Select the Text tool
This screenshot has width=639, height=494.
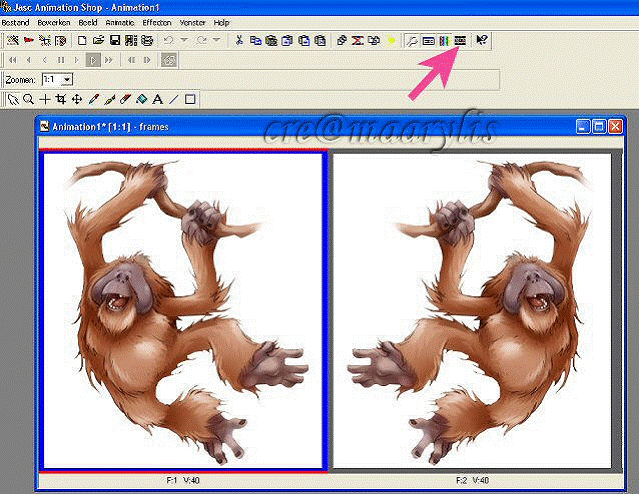(x=158, y=99)
